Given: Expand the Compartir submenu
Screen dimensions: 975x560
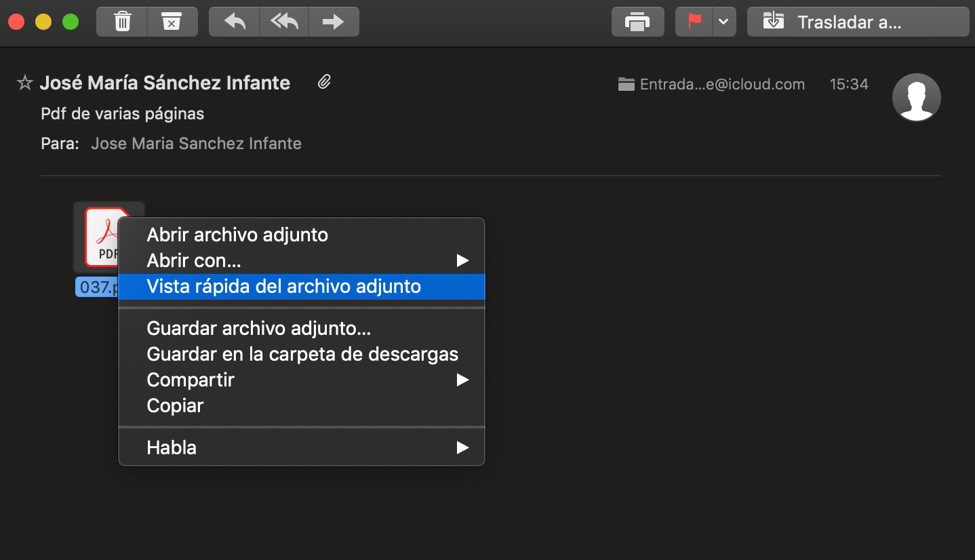Looking at the screenshot, I should click(x=302, y=380).
